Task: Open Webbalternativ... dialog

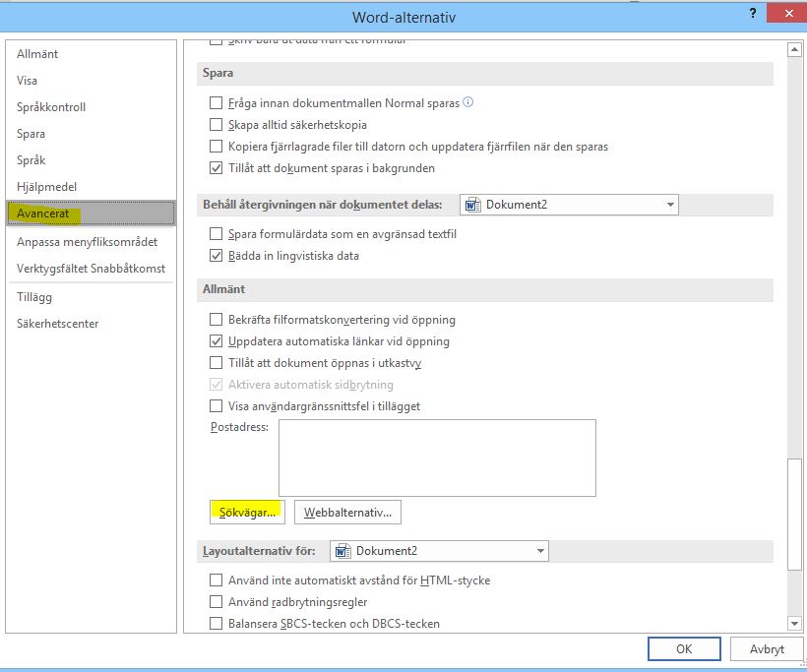Action: click(348, 513)
